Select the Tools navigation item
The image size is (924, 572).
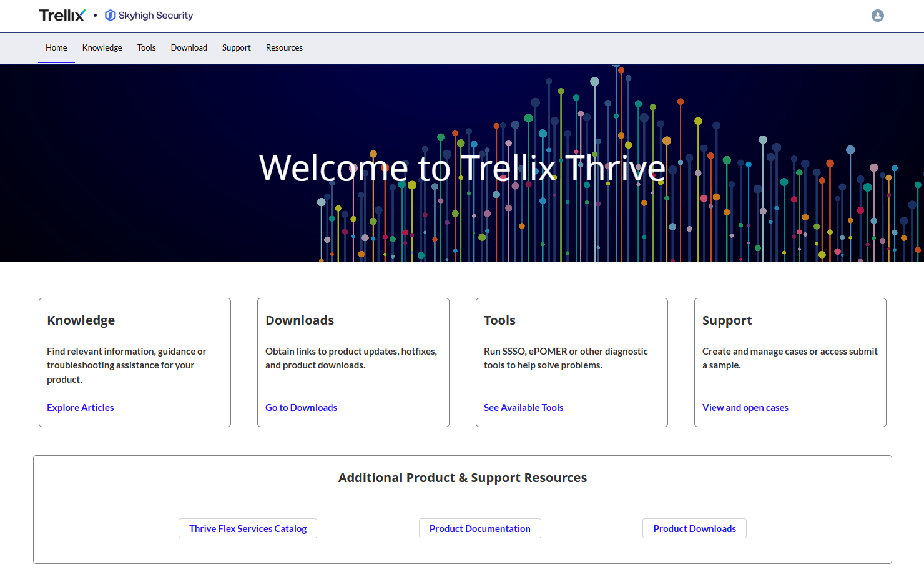[x=146, y=47]
